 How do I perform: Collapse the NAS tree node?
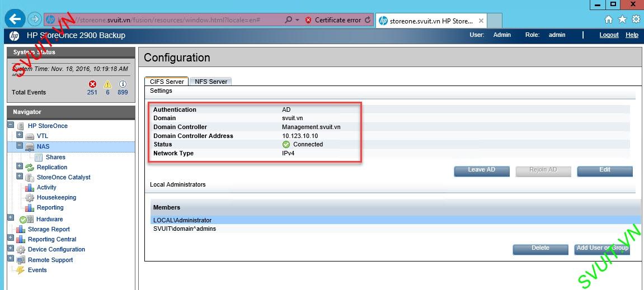[x=20, y=145]
